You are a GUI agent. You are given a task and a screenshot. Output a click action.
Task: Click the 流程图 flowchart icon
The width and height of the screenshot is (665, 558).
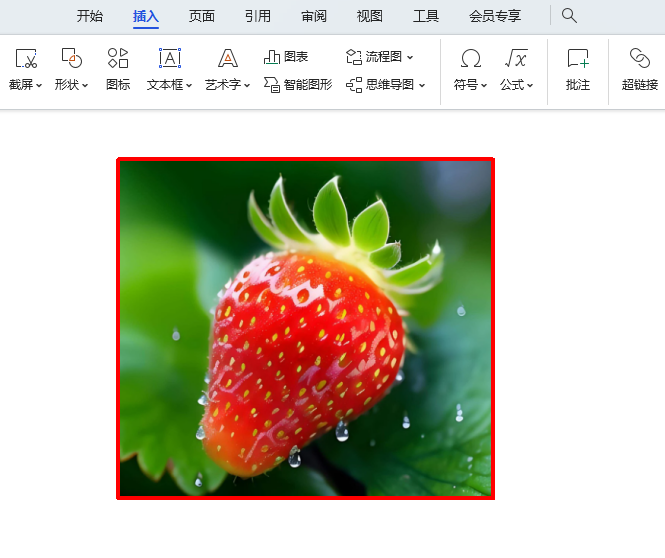[x=354, y=57]
